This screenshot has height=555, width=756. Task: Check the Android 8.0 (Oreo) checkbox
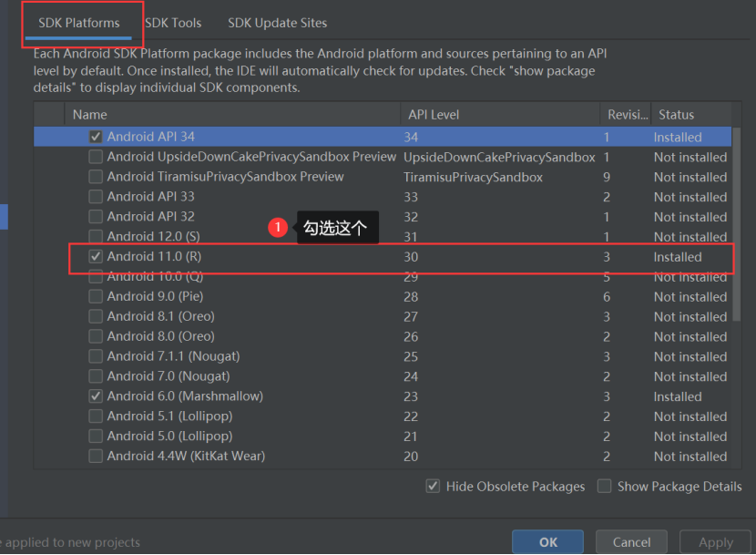coord(96,336)
